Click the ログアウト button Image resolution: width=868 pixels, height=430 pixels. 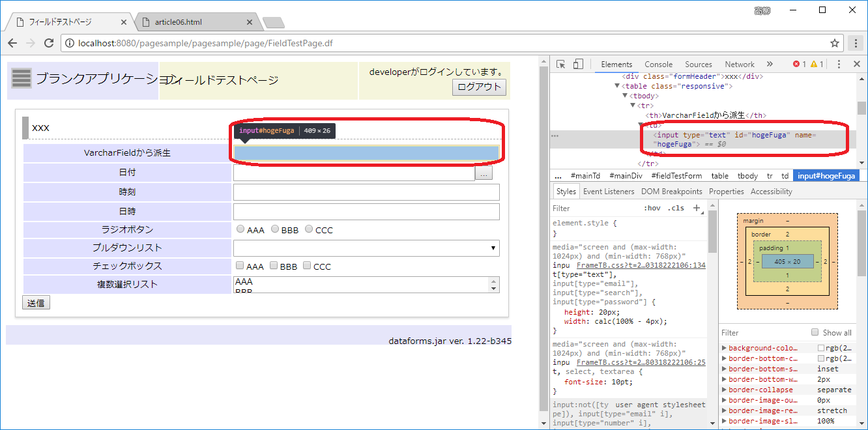pyautogui.click(x=479, y=87)
